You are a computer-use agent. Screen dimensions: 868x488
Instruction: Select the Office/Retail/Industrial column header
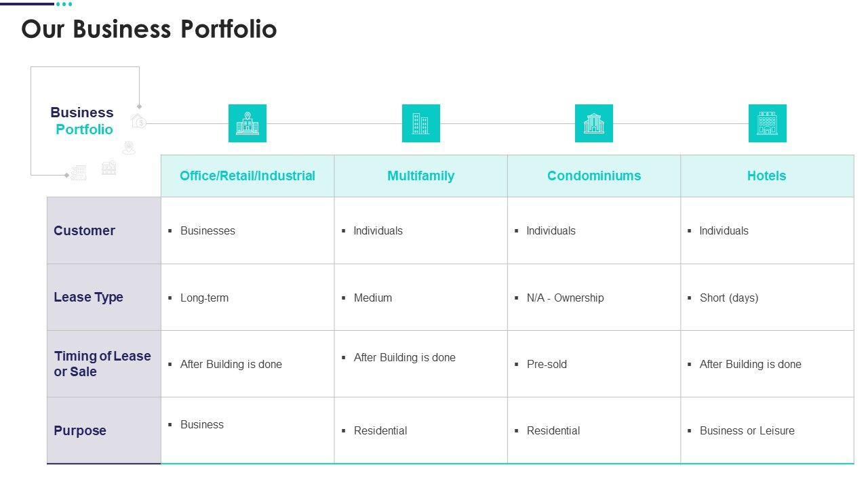(x=248, y=176)
